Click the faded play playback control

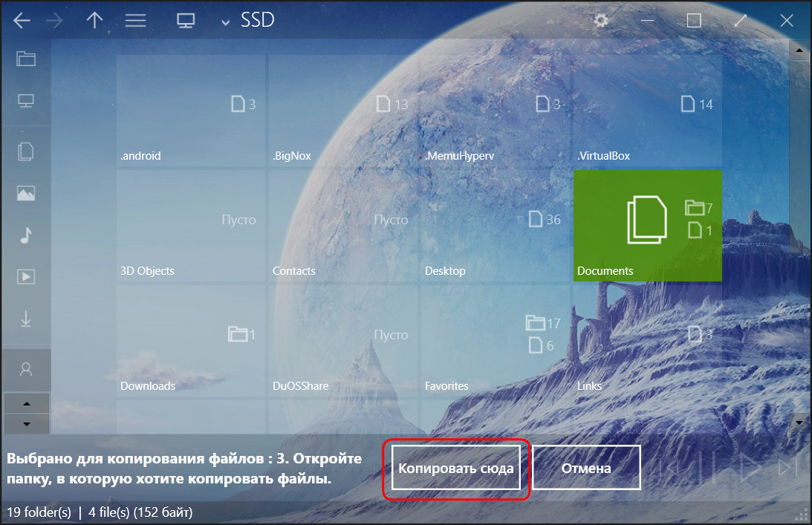[750, 468]
